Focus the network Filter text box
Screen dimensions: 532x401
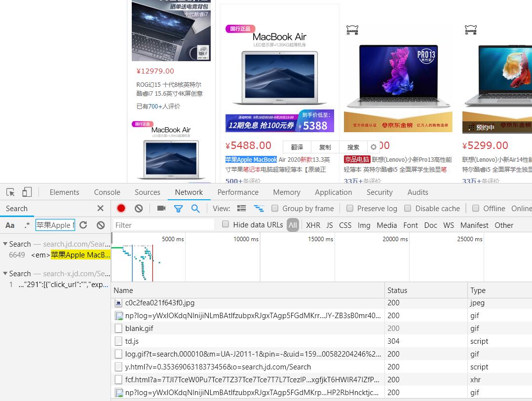163,225
